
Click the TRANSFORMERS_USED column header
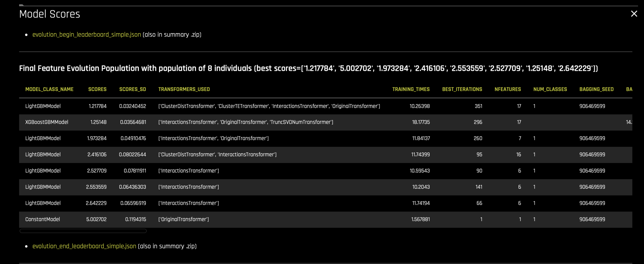[184, 89]
